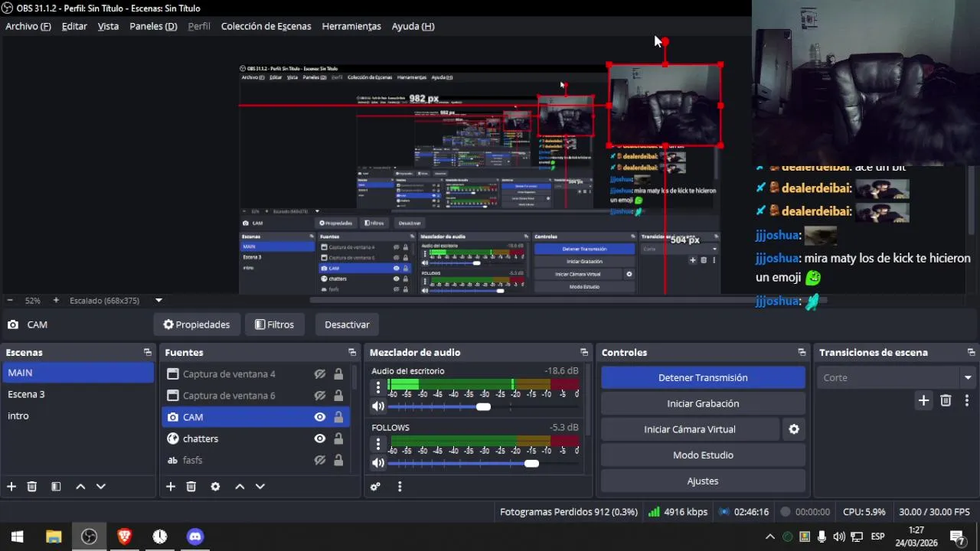Viewport: 980px width, 551px height.
Task: Move source up arrow in Fuentes
Action: pyautogui.click(x=240, y=486)
